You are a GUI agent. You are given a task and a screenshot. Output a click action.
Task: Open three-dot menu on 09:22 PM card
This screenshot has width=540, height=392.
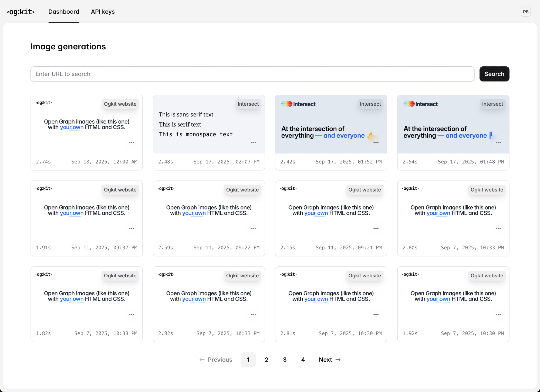click(254, 229)
